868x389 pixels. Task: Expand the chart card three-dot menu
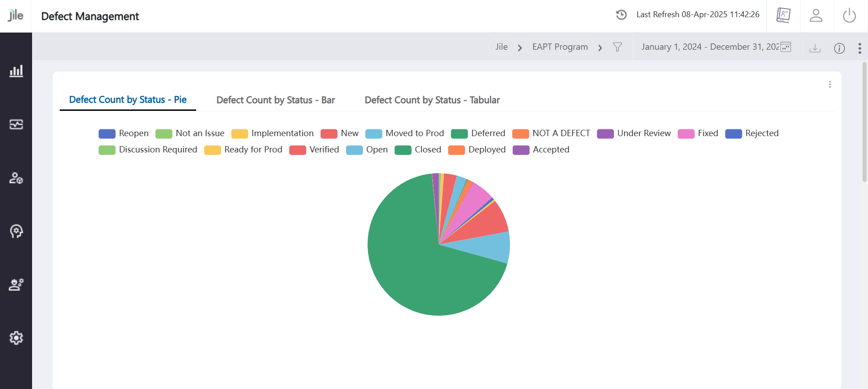830,85
